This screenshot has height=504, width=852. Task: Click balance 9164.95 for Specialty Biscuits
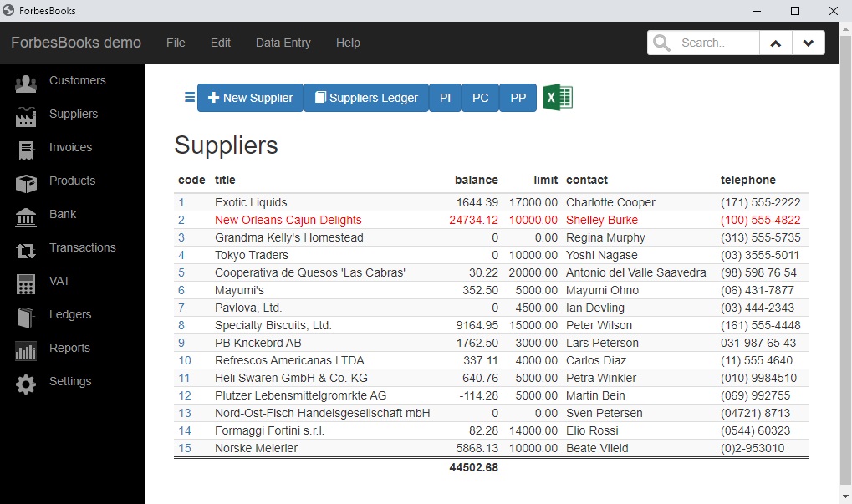pyautogui.click(x=477, y=325)
